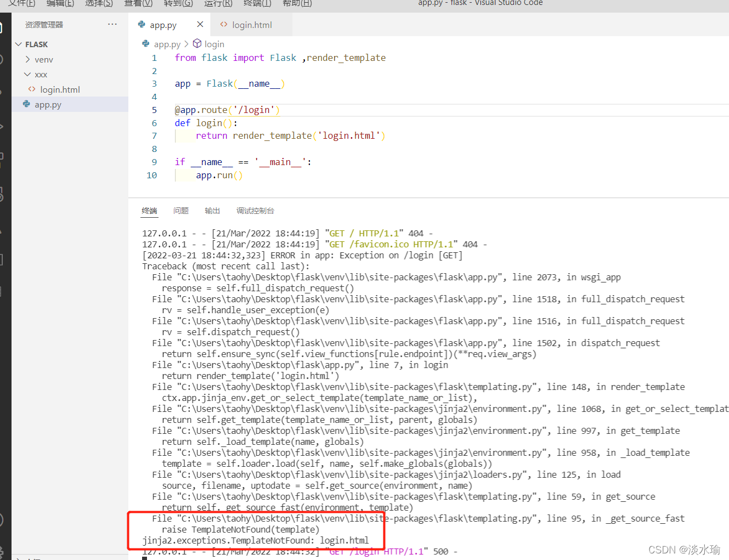This screenshot has height=560, width=729.
Task: Select app.py in the file tree
Action: (48, 104)
